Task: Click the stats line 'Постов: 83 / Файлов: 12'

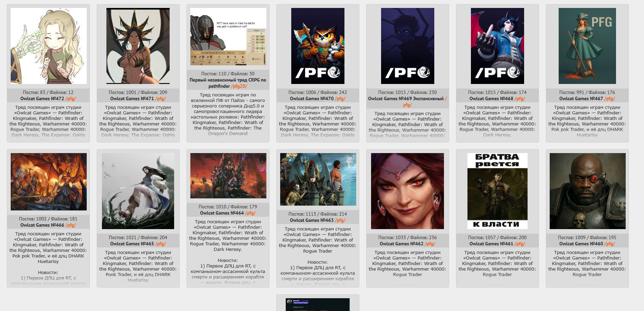Action: click(x=48, y=92)
